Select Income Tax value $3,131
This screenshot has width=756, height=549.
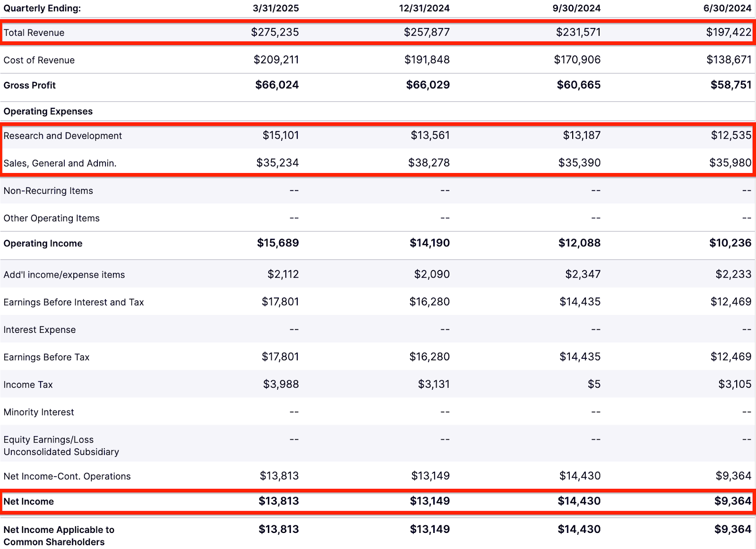click(434, 384)
